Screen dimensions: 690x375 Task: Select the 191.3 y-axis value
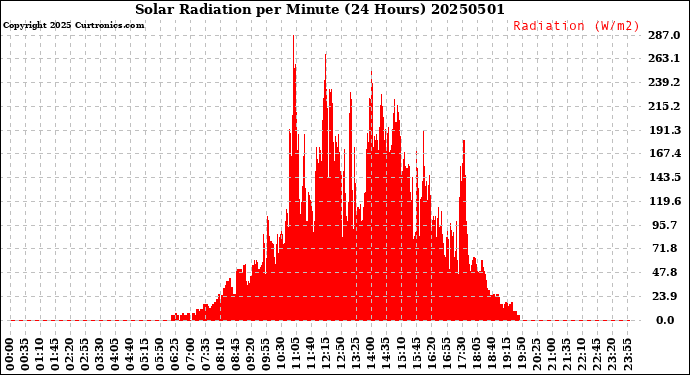coord(664,130)
